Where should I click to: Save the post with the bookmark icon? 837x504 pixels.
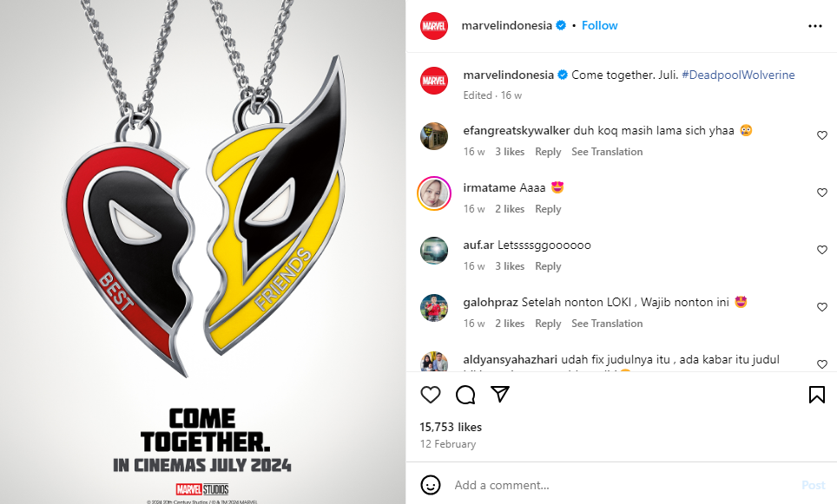[817, 395]
